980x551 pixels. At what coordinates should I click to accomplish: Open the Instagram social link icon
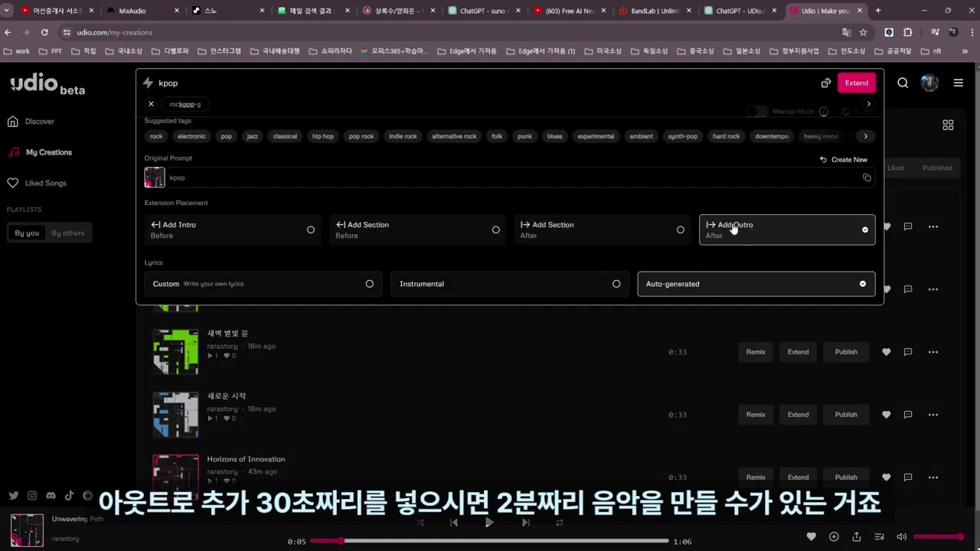point(32,496)
